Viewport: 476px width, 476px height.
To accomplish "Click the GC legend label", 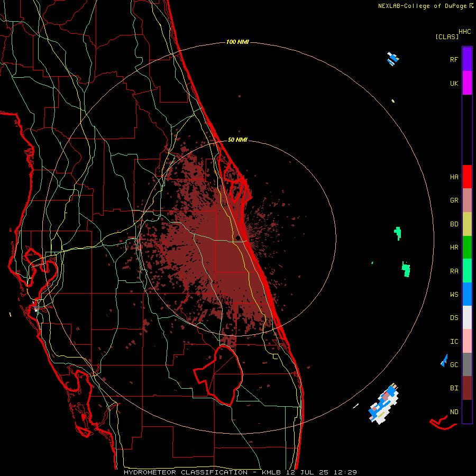I will pyautogui.click(x=454, y=365).
